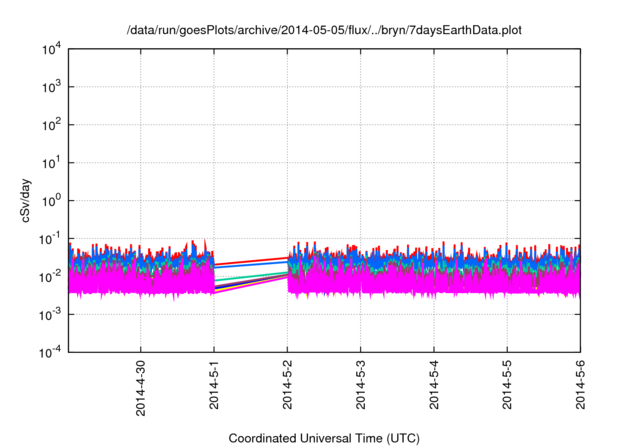Image resolution: width=640 pixels, height=448 pixels.
Task: Click the 10^-4 y-axis tick label
Action: point(49,352)
